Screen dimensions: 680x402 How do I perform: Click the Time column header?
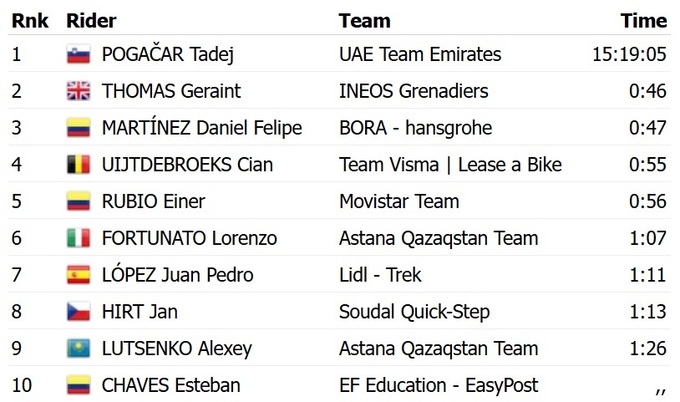643,21
